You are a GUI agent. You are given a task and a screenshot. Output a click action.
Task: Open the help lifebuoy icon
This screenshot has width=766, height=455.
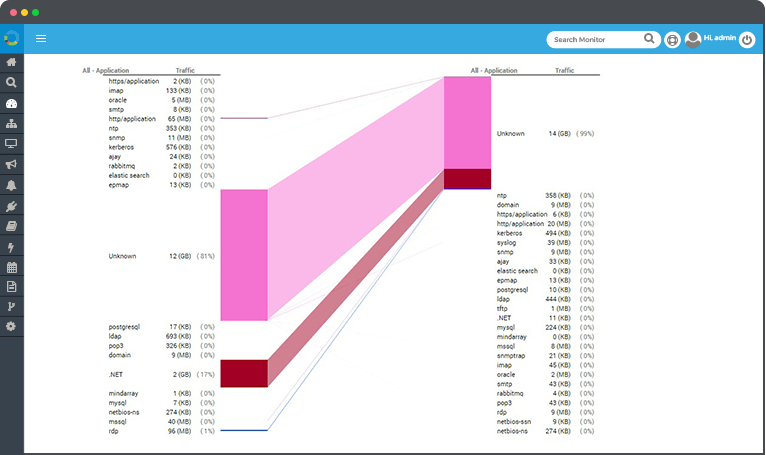[672, 40]
